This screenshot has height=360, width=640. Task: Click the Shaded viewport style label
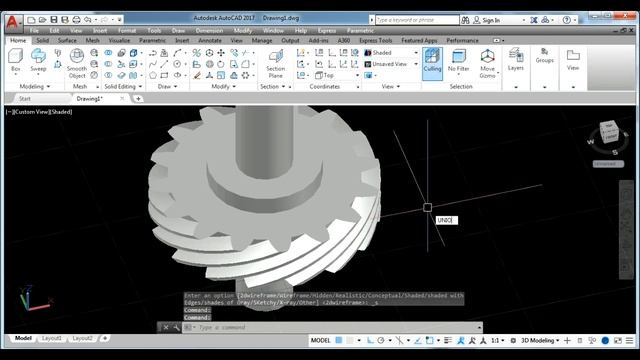61,111
